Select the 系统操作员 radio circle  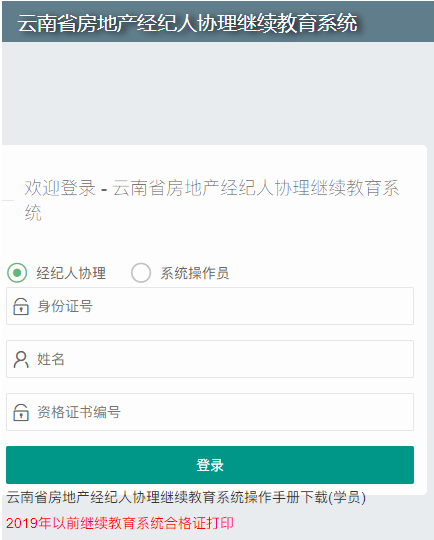tap(141, 273)
